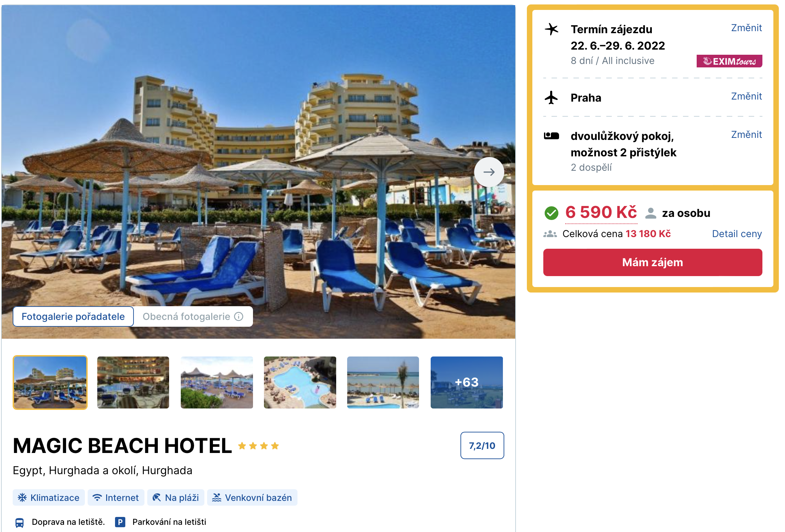
Task: Change the trip date via Změnit
Action: point(746,28)
